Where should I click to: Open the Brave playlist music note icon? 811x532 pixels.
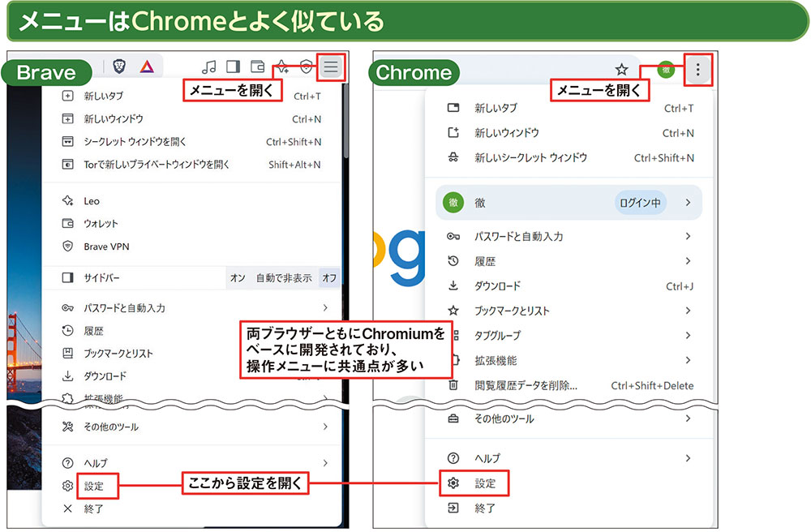click(x=209, y=67)
